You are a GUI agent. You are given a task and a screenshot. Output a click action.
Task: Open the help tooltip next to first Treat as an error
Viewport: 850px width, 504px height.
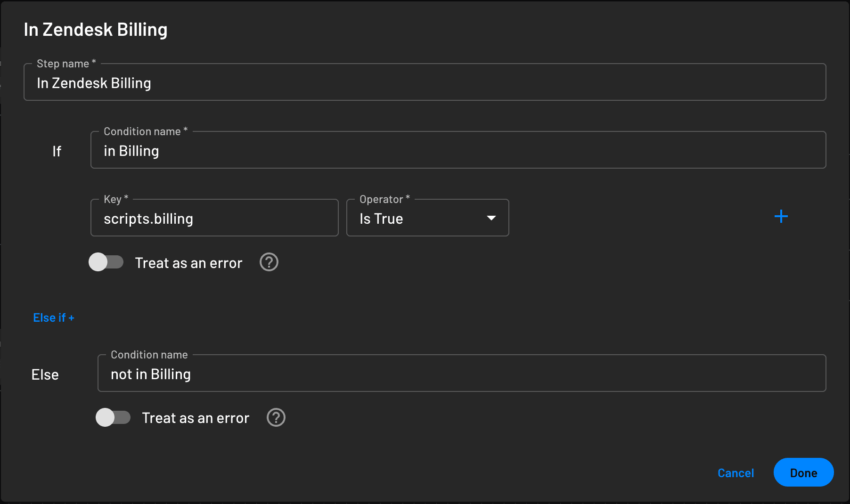click(x=269, y=262)
